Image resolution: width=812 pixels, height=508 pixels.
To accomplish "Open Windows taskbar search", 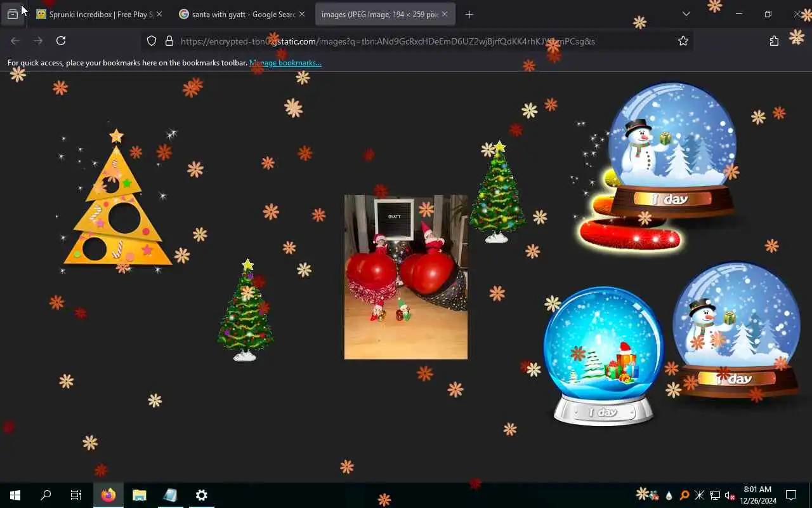I will (46, 495).
